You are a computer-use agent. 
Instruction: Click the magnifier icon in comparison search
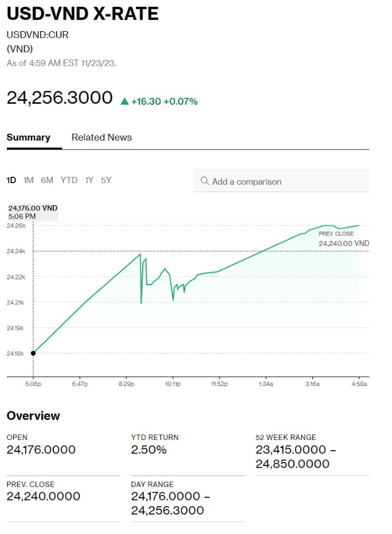[204, 181]
